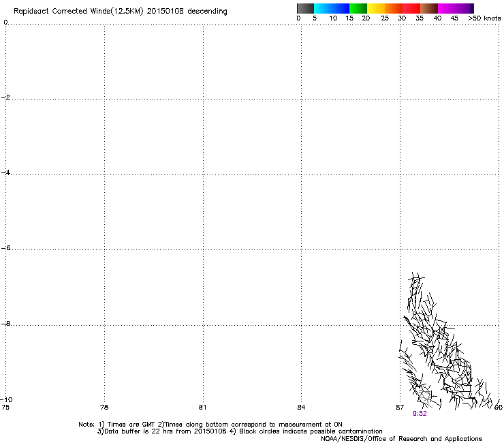Click the green 15-20 knots color segment
The height and width of the screenshot is (443, 504).
(x=358, y=8)
